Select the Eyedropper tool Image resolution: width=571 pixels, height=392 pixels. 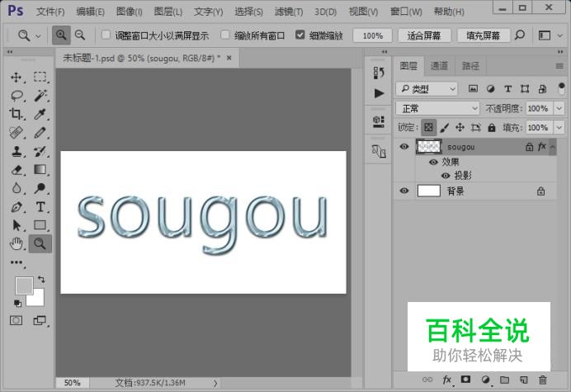tap(40, 114)
